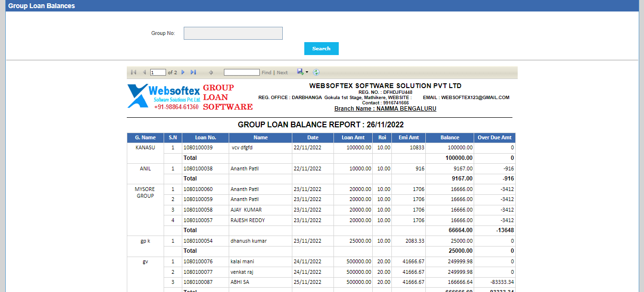
Task: Click loan number 1080100077
Action: click(198, 272)
